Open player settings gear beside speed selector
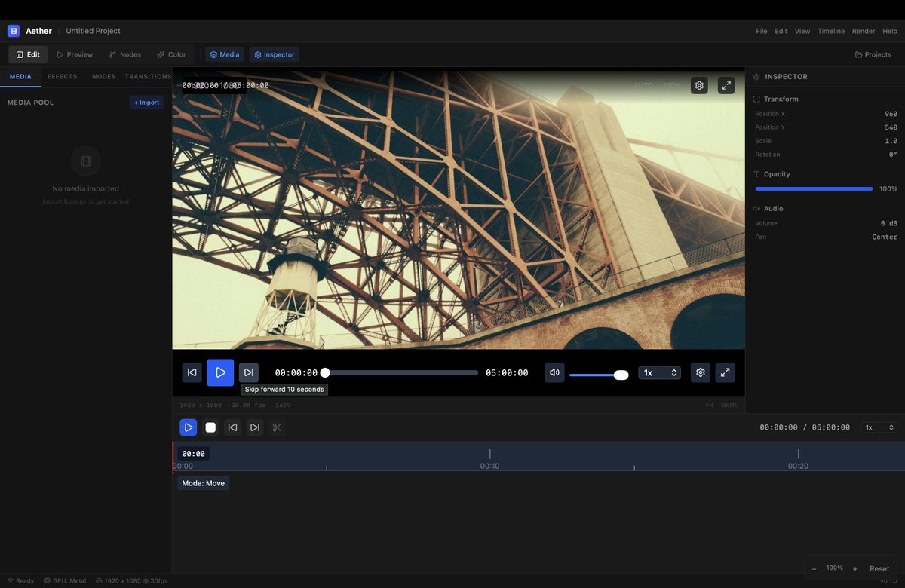The width and height of the screenshot is (905, 588). pos(701,372)
